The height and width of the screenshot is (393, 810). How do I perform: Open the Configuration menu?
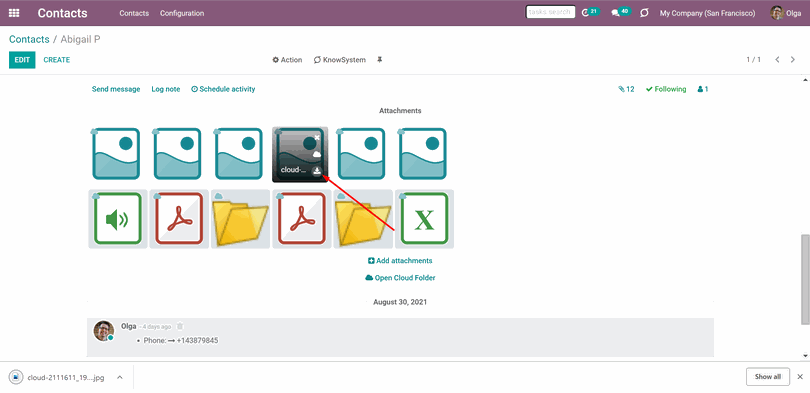pyautogui.click(x=182, y=13)
